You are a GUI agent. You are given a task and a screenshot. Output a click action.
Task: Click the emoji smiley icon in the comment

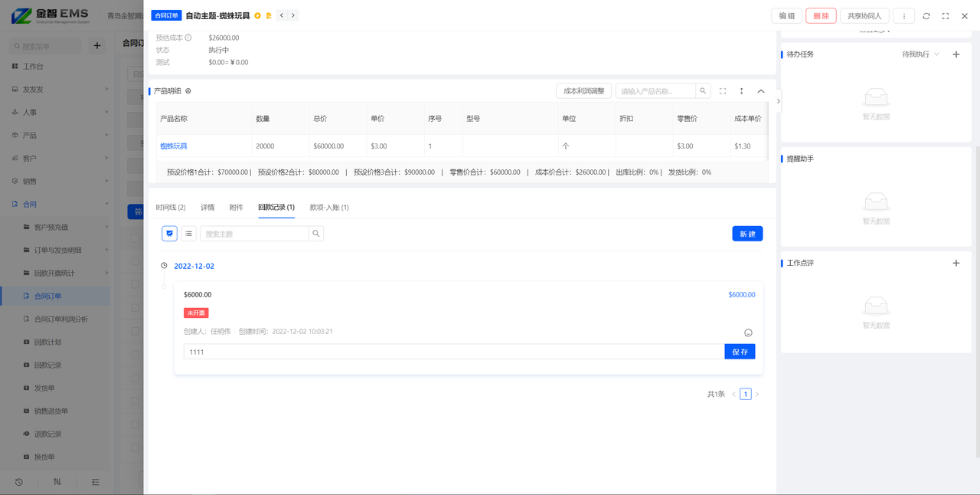coord(748,333)
